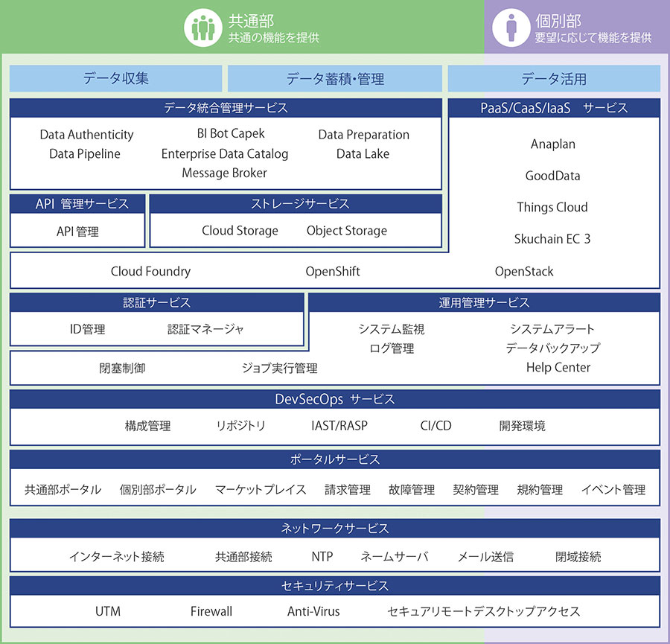The image size is (670, 644).
Task: Click the Data Preparation text
Action: 363,135
